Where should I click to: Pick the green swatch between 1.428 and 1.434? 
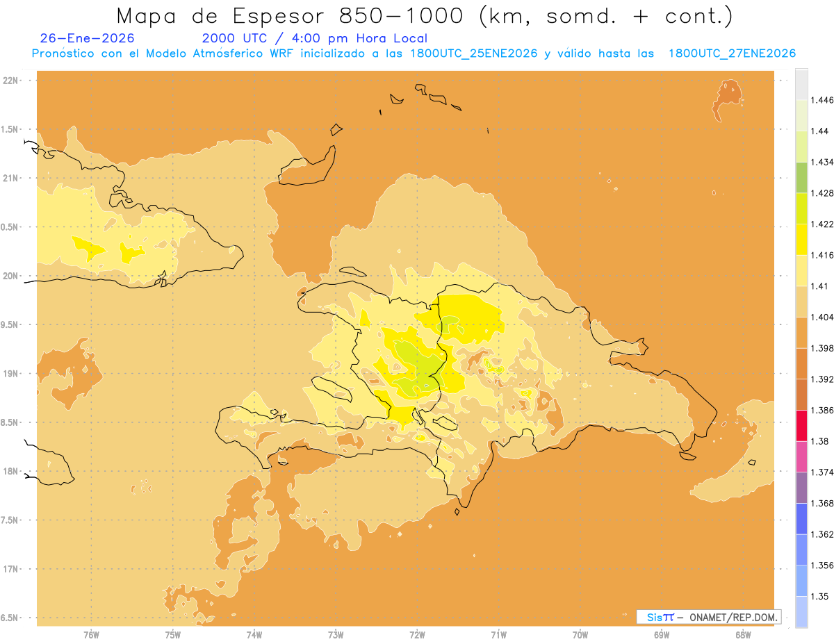pos(801,178)
